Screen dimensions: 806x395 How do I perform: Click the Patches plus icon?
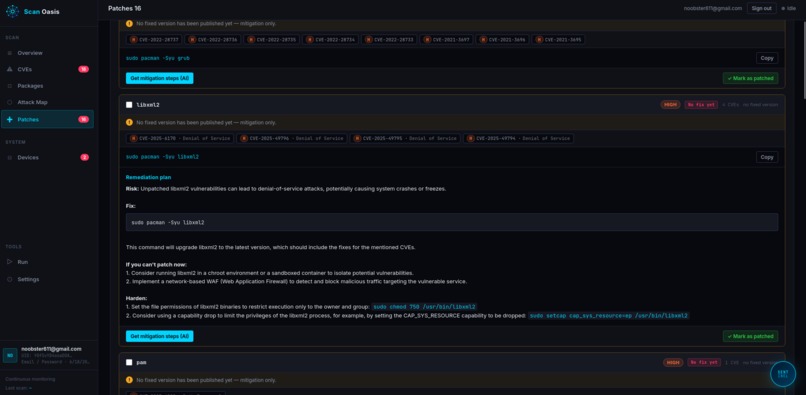(x=9, y=119)
